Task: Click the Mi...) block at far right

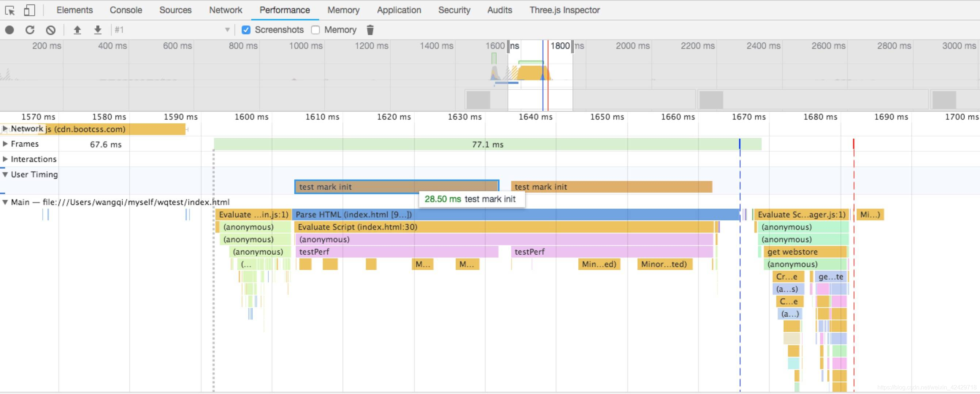Action: pyautogui.click(x=870, y=215)
